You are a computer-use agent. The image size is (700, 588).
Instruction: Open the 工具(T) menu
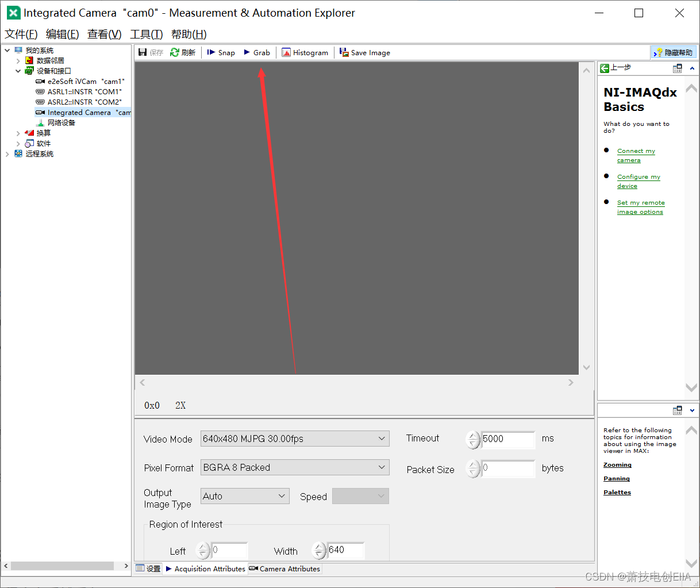pyautogui.click(x=147, y=34)
